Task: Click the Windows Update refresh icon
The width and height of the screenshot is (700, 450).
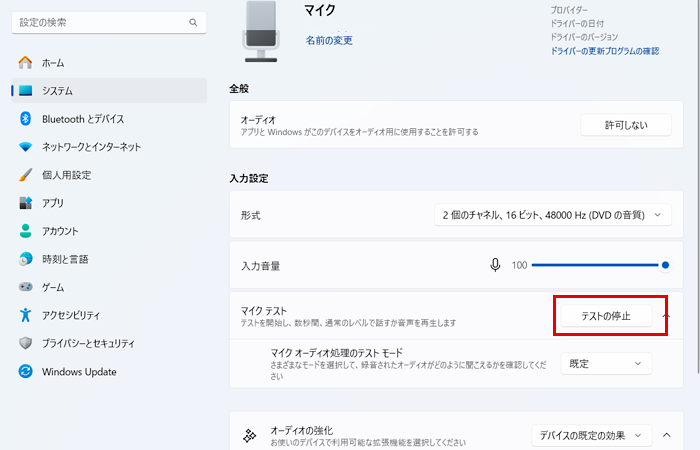Action: click(x=25, y=371)
